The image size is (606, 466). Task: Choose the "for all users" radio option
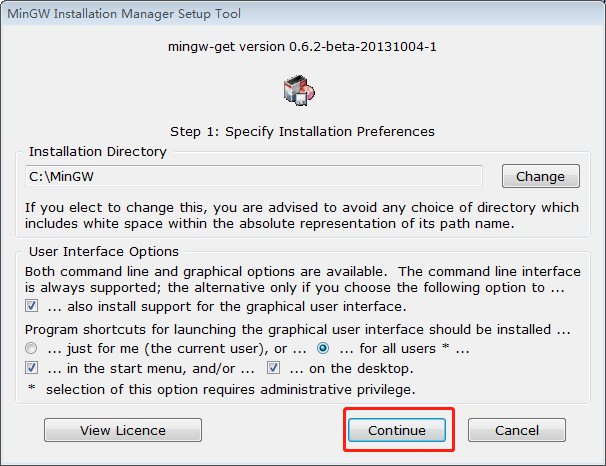[x=323, y=349]
